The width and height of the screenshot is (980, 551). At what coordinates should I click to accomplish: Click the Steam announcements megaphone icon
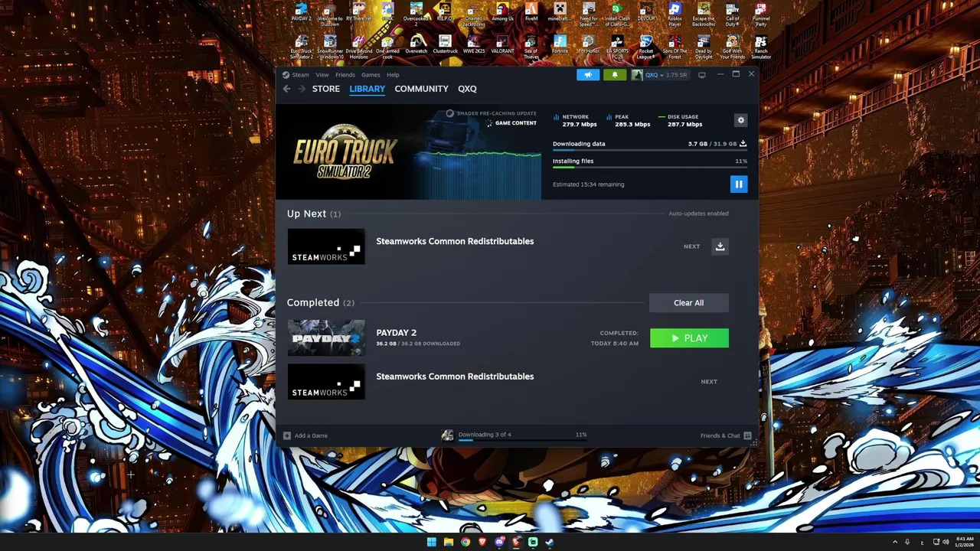pos(588,75)
